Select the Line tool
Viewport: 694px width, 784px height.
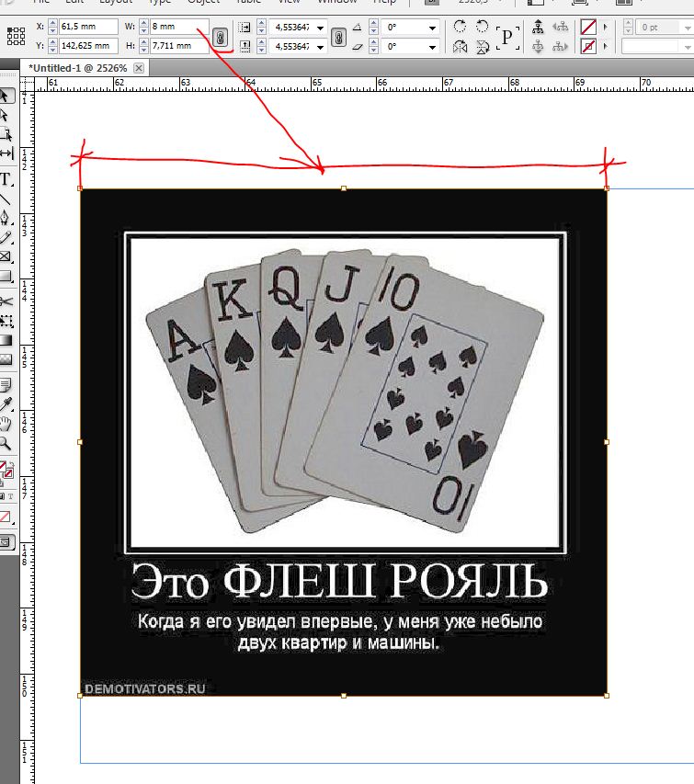point(5,199)
